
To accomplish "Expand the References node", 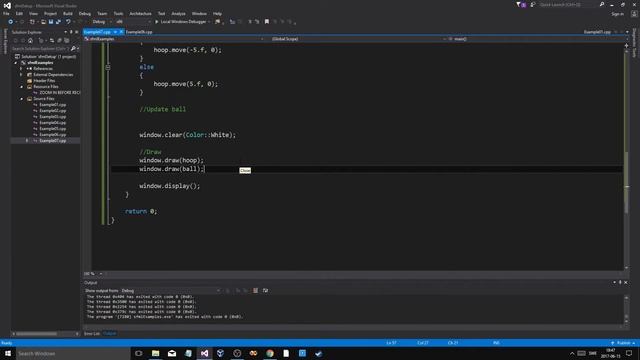I will point(21,69).
